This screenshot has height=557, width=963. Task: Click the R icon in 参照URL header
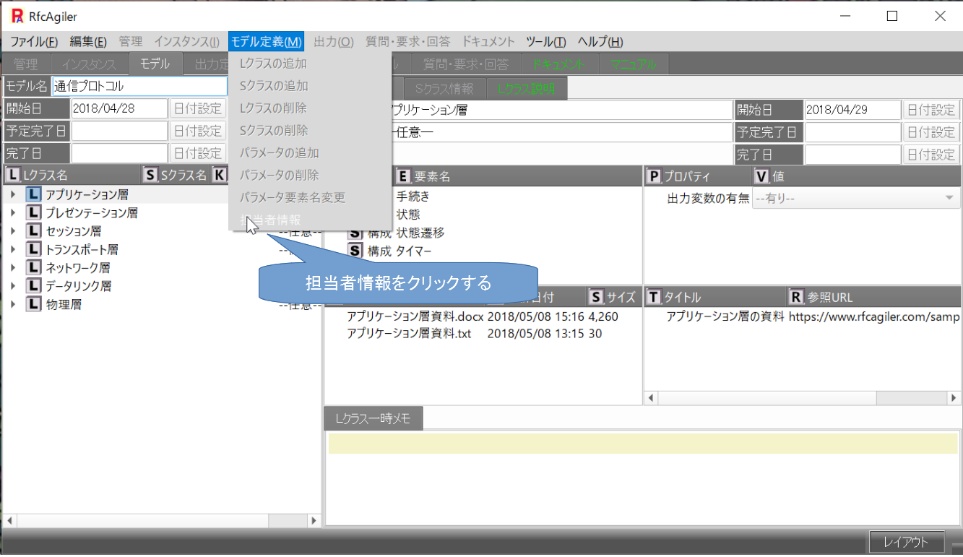(796, 297)
